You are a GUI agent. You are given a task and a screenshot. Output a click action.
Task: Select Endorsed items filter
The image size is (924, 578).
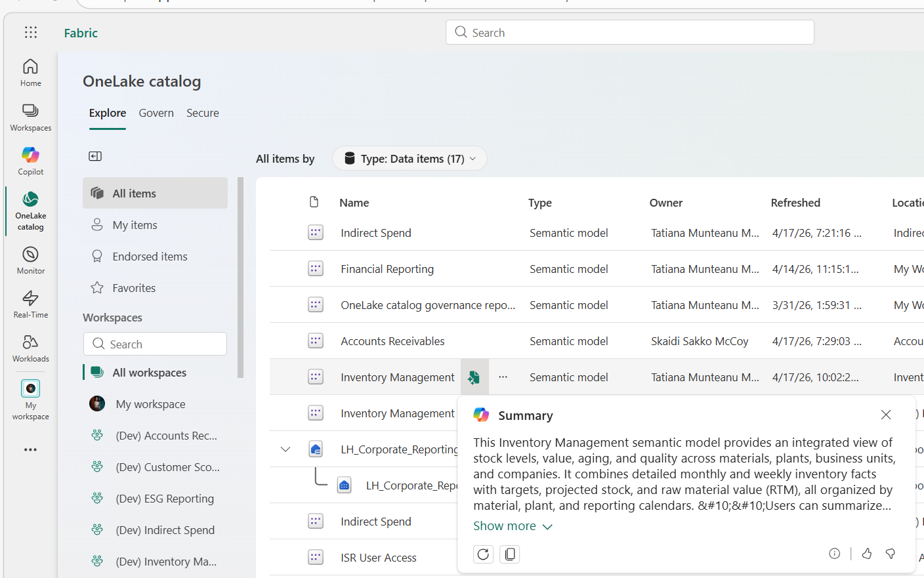(x=156, y=256)
